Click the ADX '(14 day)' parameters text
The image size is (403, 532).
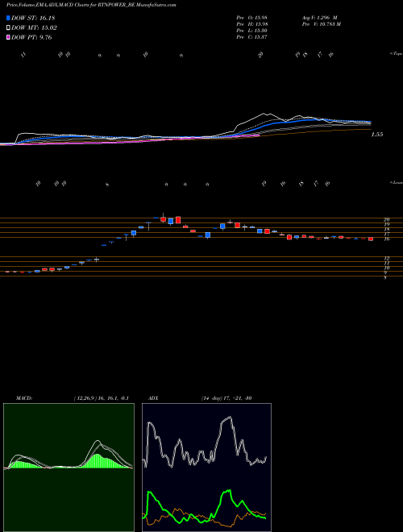(x=212, y=398)
